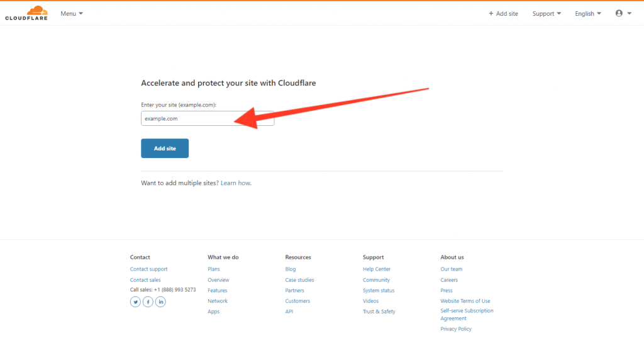
Task: Follow the Learn how link
Action: pos(235,183)
